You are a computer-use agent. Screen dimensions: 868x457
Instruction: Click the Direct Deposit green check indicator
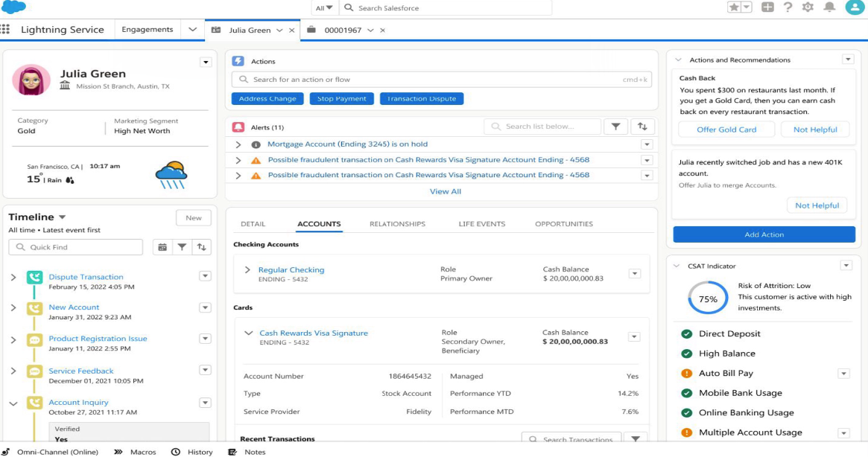tap(686, 334)
